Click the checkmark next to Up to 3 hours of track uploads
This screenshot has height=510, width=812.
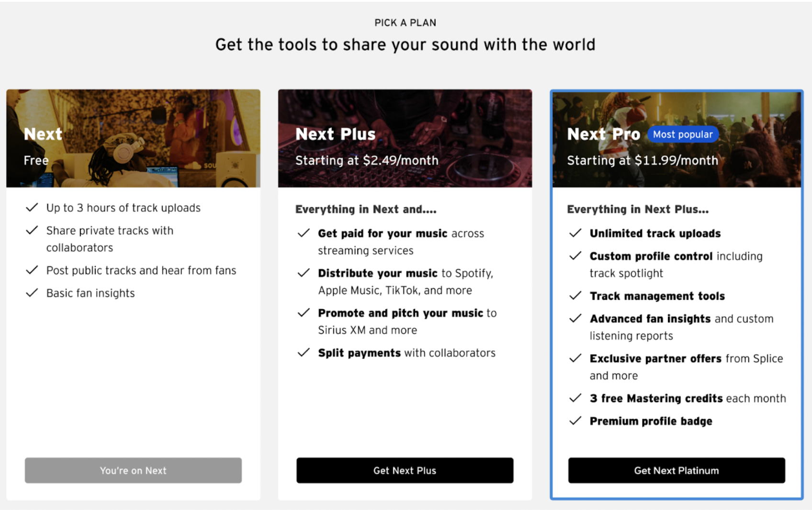32,207
